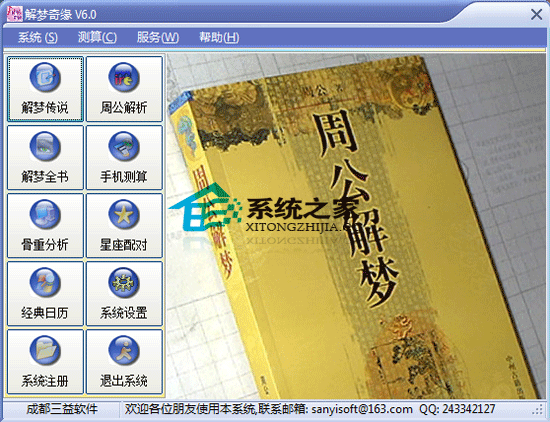
Task: Start 手机测算 phone number reading
Action: [x=124, y=158]
